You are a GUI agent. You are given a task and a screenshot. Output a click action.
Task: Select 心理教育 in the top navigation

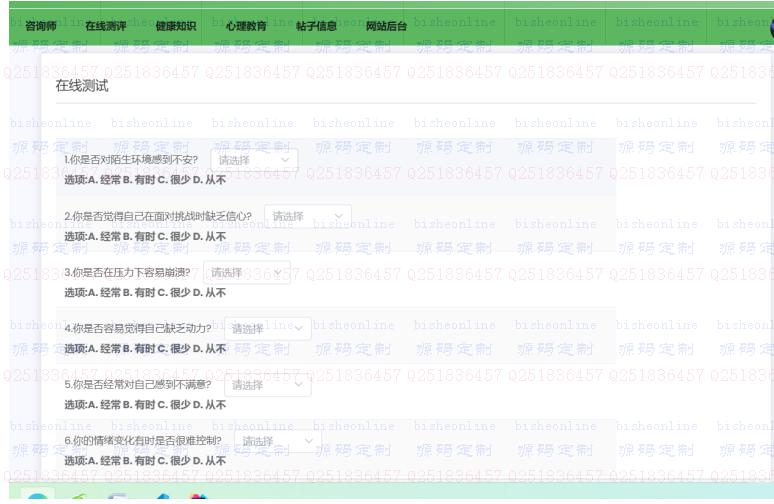[246, 26]
